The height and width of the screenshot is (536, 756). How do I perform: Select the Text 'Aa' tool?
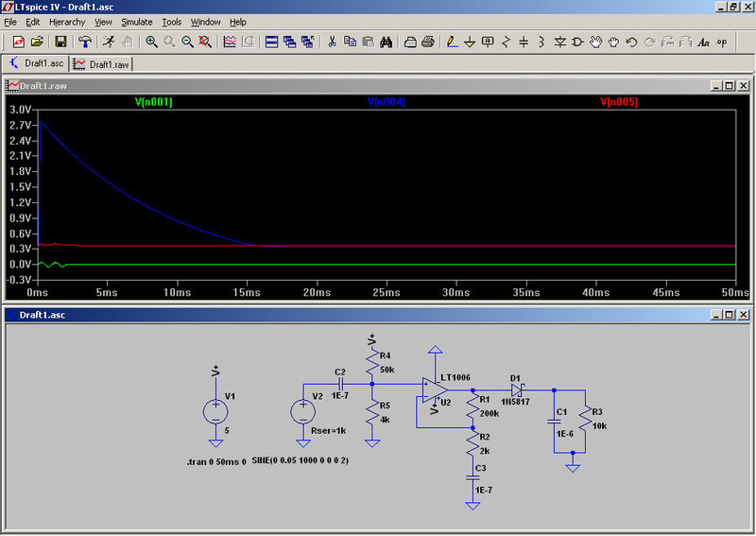click(704, 42)
